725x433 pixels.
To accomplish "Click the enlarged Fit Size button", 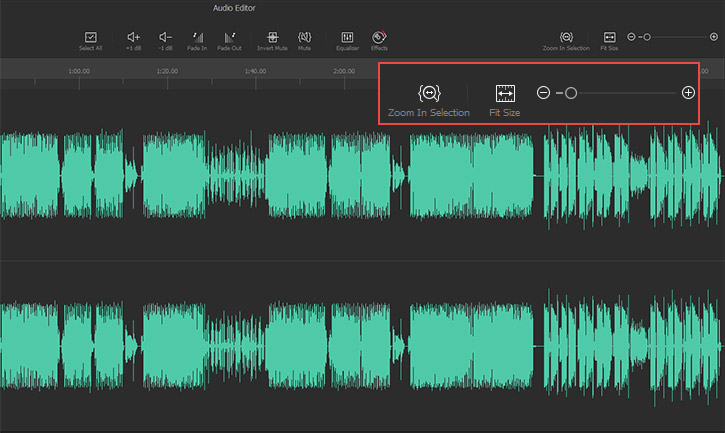I will [x=505, y=94].
